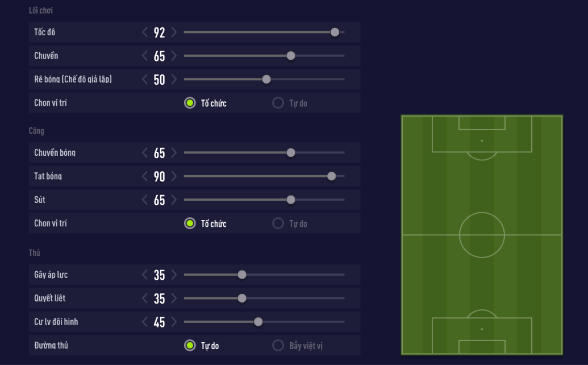The width and height of the screenshot is (588, 365).
Task: Select Tự do option for Đường thủ
Action: [190, 346]
